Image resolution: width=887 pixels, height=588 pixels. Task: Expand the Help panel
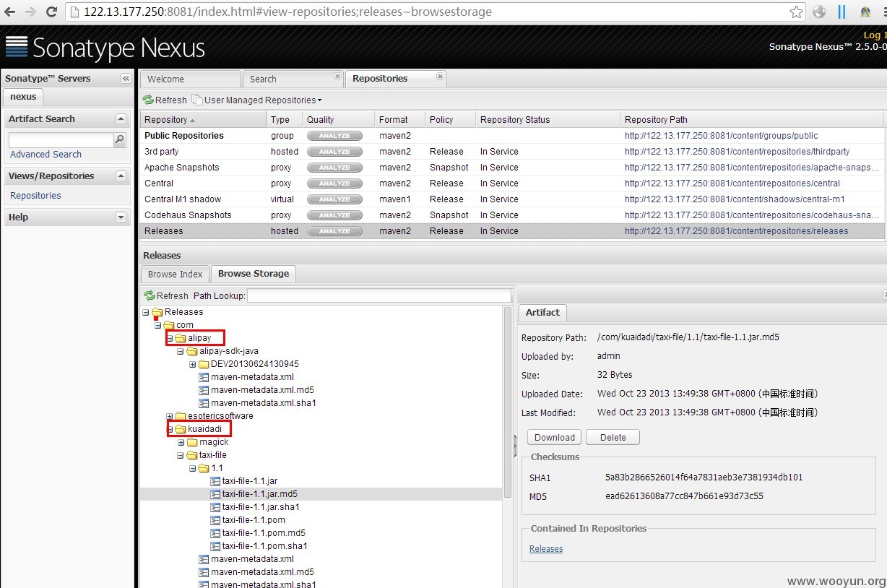(x=121, y=217)
